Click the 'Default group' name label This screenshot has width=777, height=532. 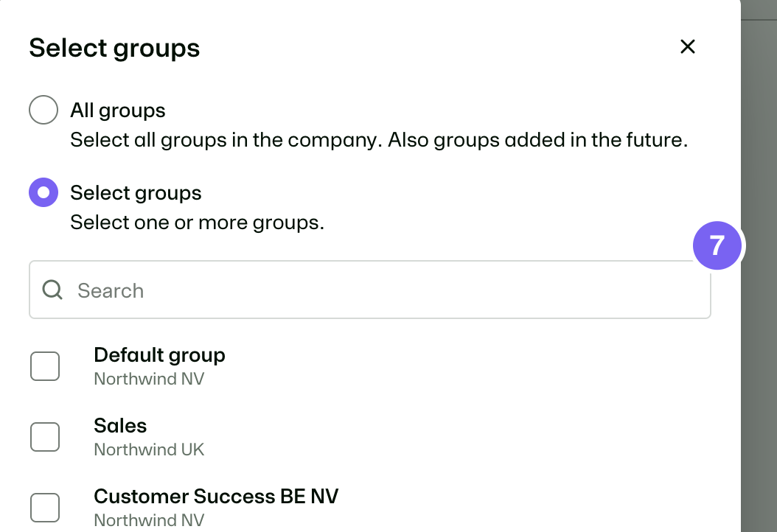click(x=159, y=355)
